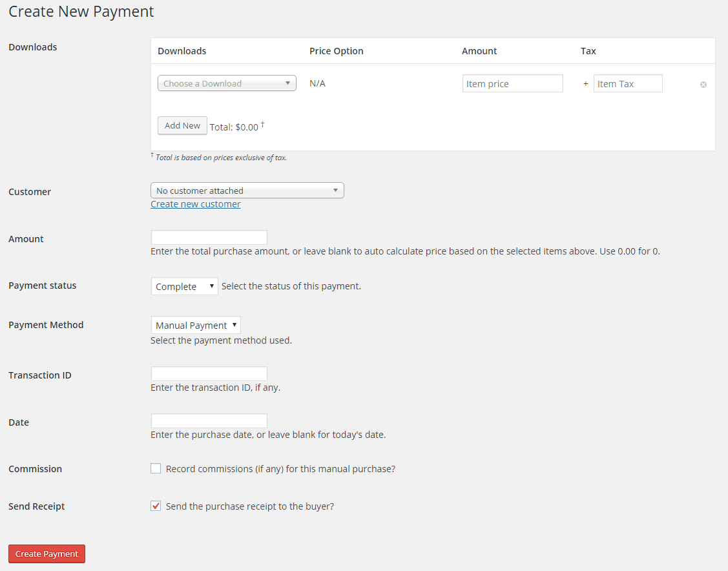Click the Date field label

[19, 422]
